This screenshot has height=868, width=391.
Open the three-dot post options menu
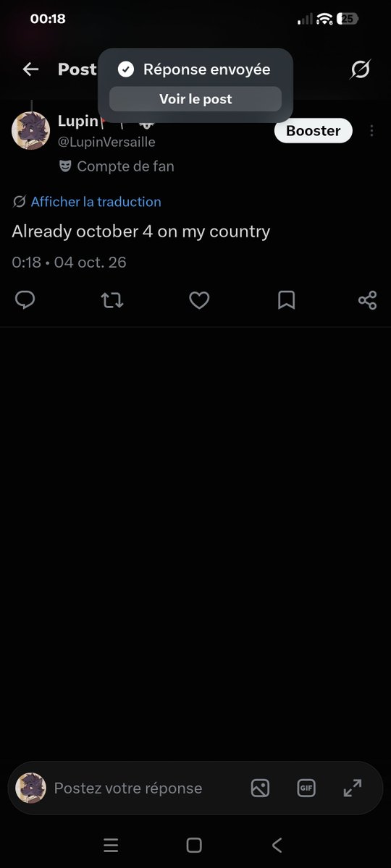tap(371, 131)
